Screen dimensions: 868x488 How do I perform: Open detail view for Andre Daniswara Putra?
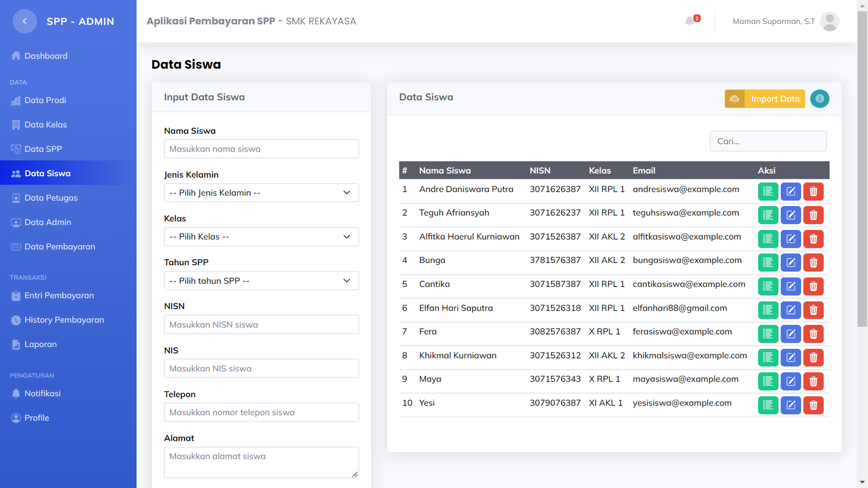click(768, 191)
